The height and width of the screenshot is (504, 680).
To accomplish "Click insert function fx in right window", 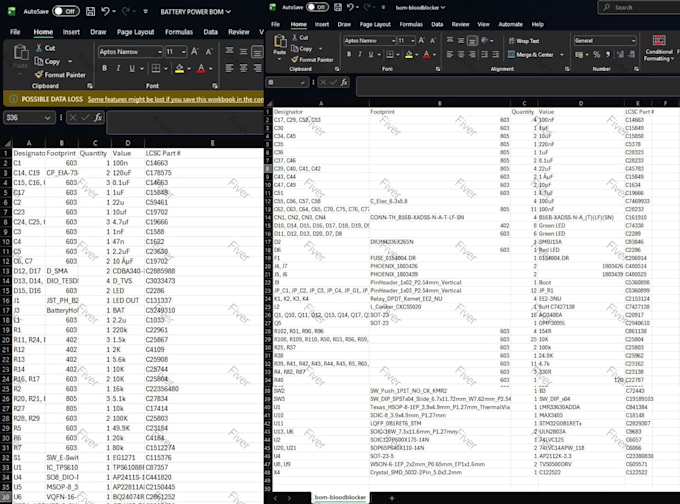I will [x=344, y=82].
